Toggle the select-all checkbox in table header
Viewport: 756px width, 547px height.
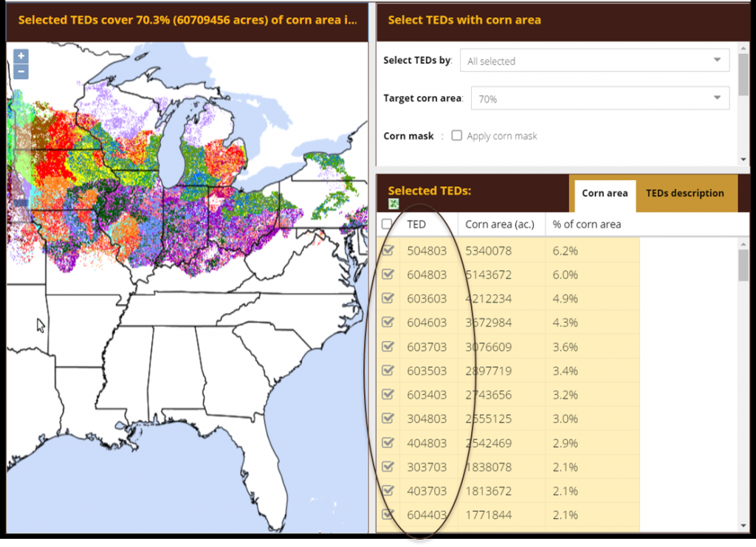(x=387, y=224)
